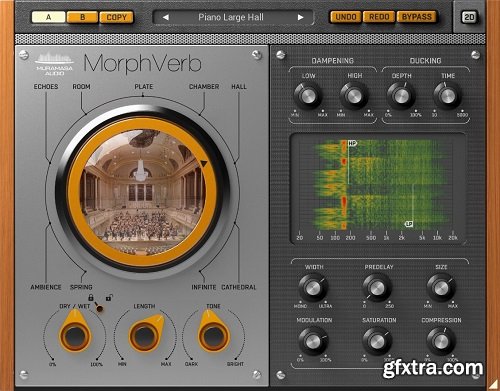The width and height of the screenshot is (500, 391).
Task: Select the INFINITE reverb type
Action: tap(204, 287)
